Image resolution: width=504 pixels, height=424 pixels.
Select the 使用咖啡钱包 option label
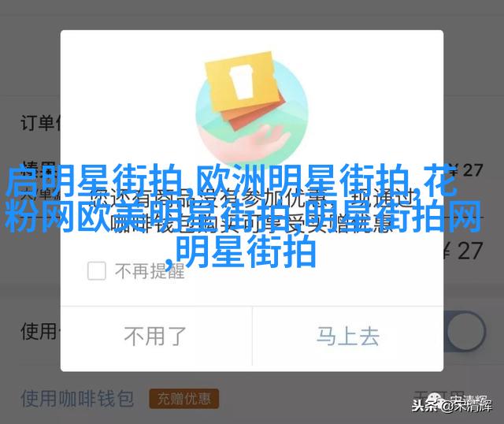77,398
